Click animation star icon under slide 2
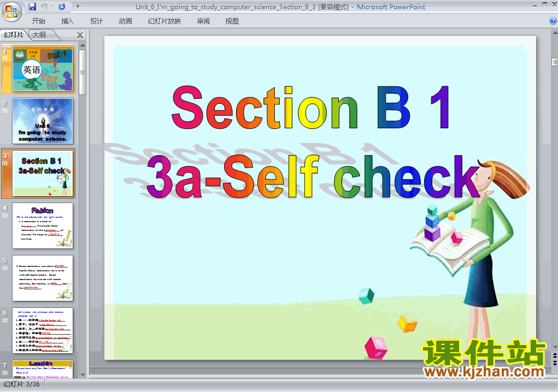 point(5,110)
